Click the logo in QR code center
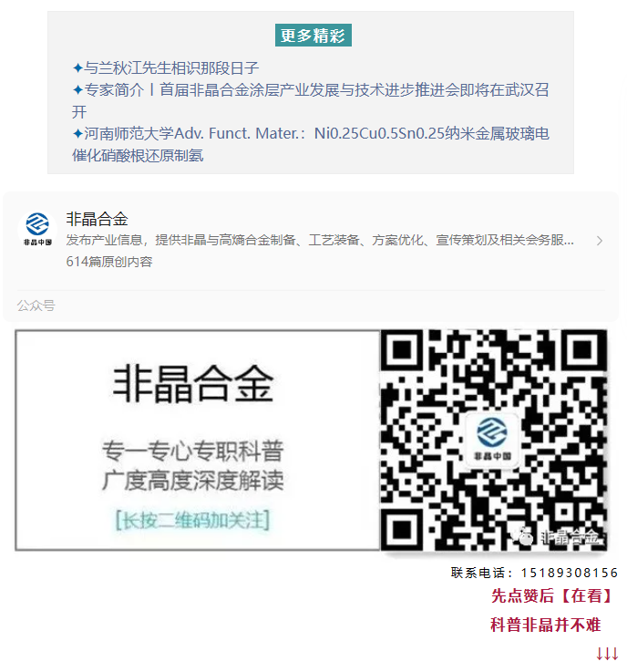The width and height of the screenshot is (627, 672). pyautogui.click(x=492, y=439)
